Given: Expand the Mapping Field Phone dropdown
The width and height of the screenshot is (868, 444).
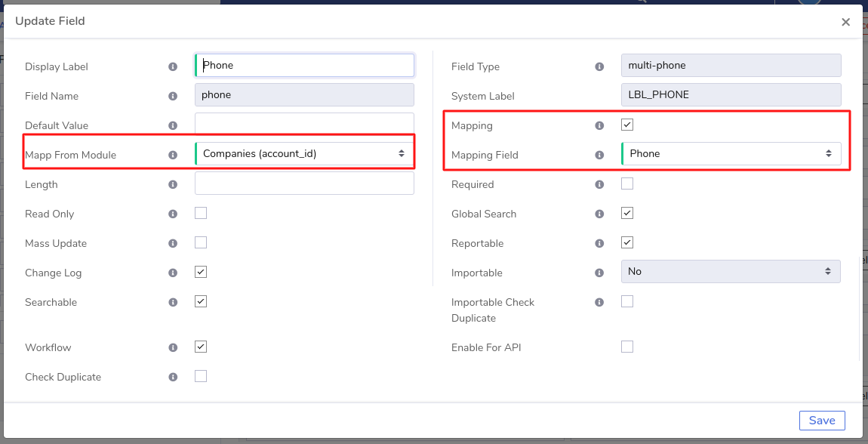Looking at the screenshot, I should (731, 154).
